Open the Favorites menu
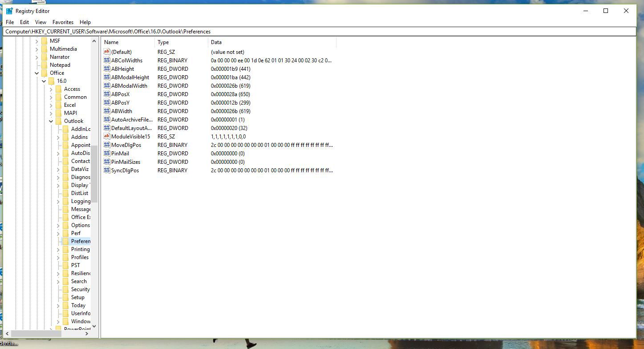Image resolution: width=644 pixels, height=349 pixels. click(x=63, y=22)
